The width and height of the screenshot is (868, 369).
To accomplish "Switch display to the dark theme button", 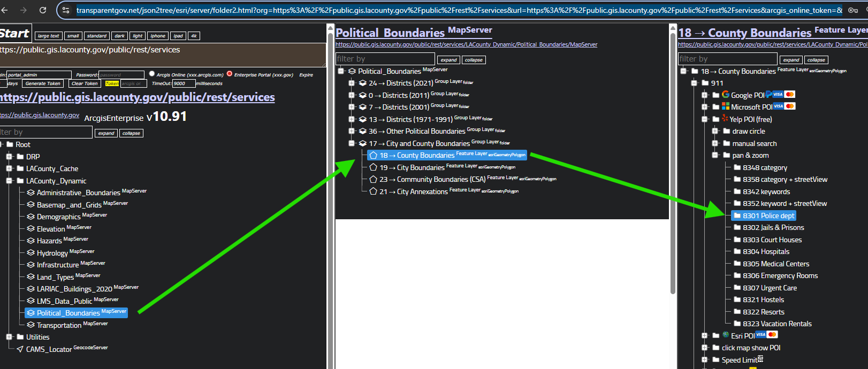I will click(119, 36).
